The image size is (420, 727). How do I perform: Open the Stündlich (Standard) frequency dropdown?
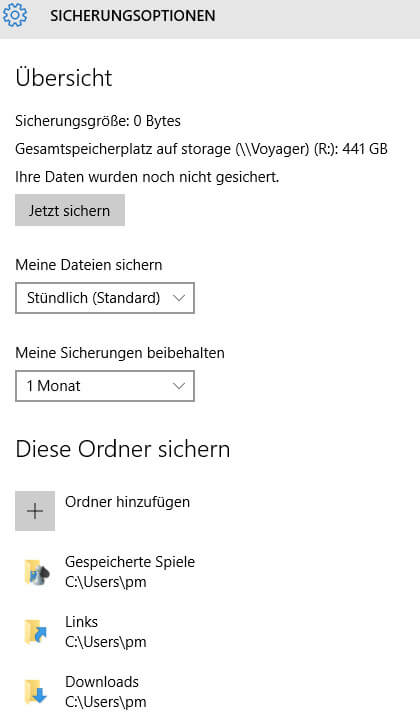coord(105,298)
